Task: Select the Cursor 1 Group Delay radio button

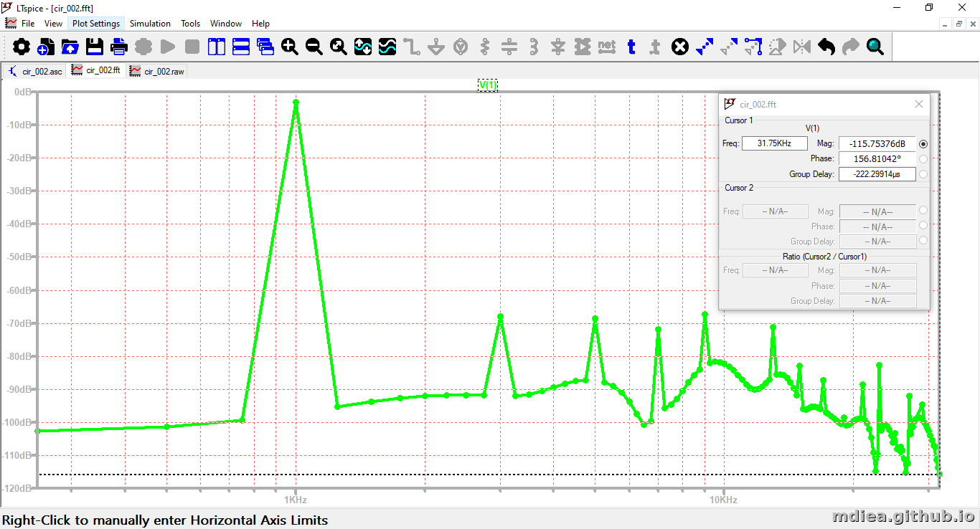Action: pyautogui.click(x=923, y=174)
